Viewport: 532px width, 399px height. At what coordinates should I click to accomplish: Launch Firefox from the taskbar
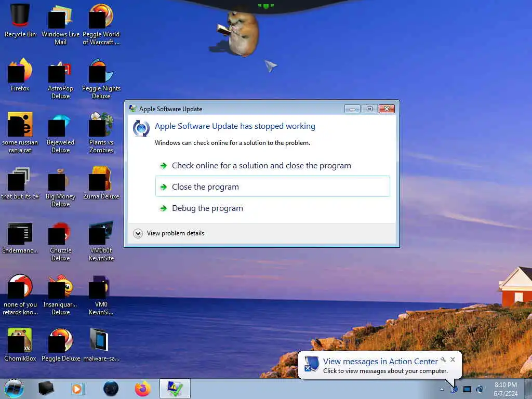pyautogui.click(x=143, y=389)
